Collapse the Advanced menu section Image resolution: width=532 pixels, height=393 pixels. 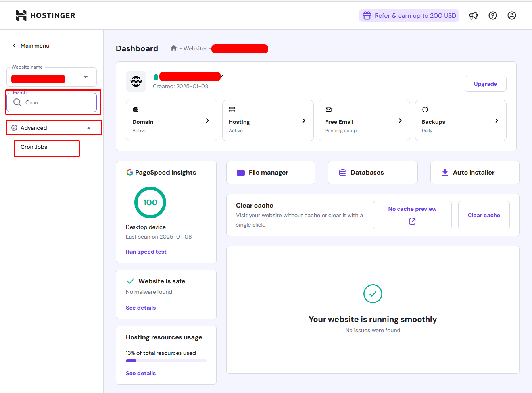(x=89, y=128)
